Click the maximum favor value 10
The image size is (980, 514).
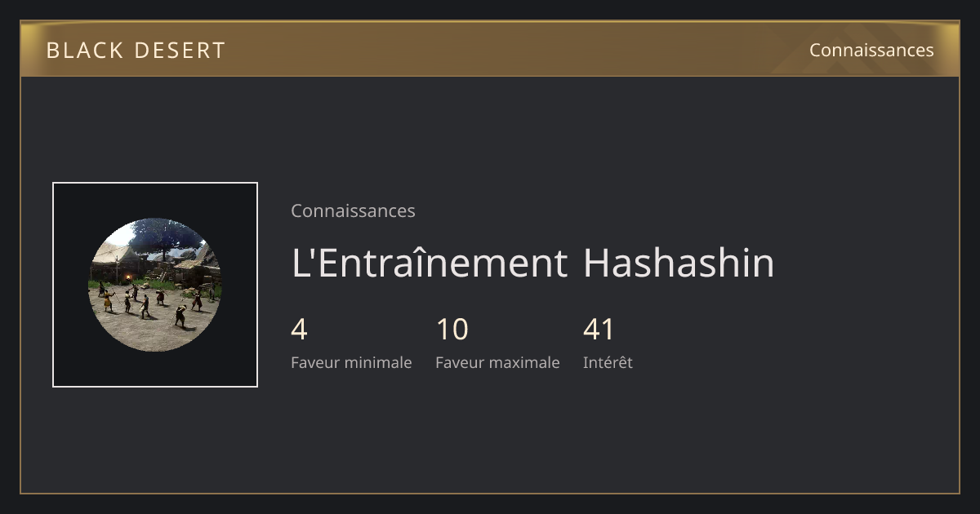[x=452, y=330]
